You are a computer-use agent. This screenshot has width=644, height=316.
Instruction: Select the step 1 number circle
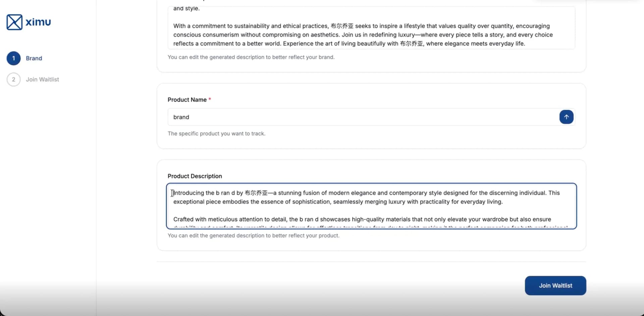click(14, 58)
